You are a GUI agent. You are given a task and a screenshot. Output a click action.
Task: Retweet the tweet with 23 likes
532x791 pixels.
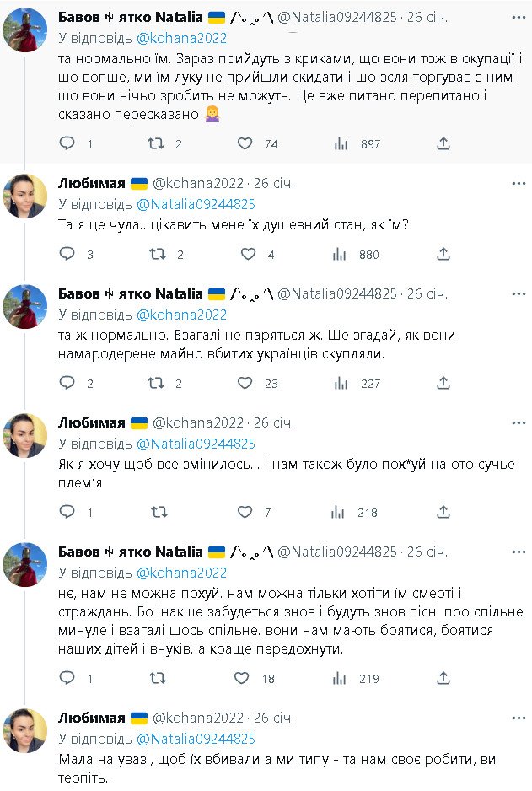tap(156, 384)
